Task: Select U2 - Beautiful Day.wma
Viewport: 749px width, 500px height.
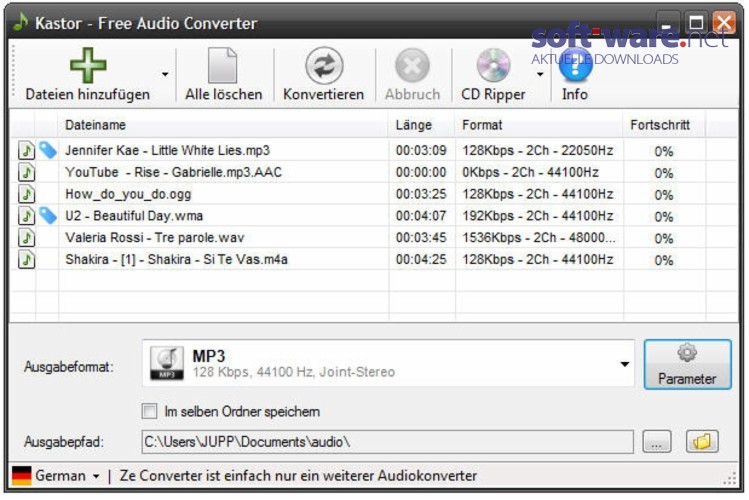Action: (134, 216)
